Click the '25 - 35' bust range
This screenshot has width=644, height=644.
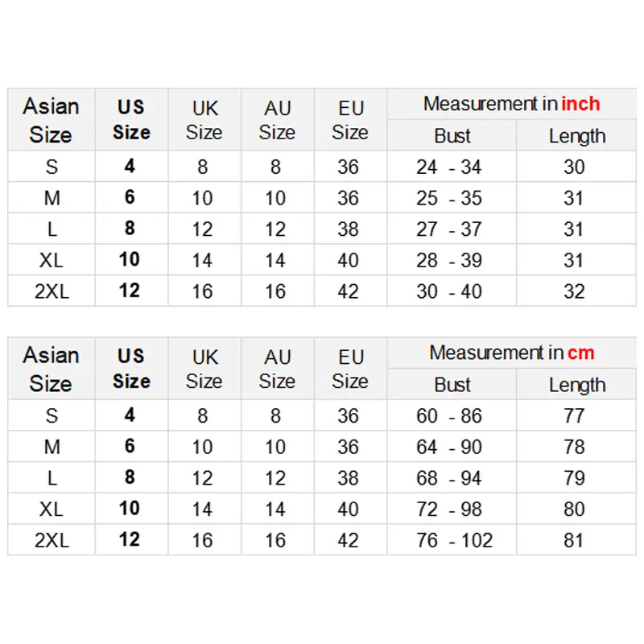(449, 198)
